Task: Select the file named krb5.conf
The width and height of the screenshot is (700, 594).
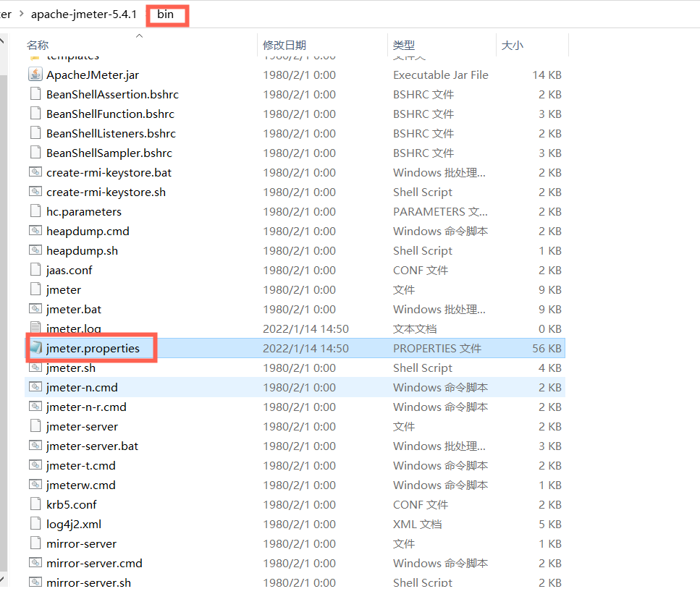Action: [x=72, y=504]
